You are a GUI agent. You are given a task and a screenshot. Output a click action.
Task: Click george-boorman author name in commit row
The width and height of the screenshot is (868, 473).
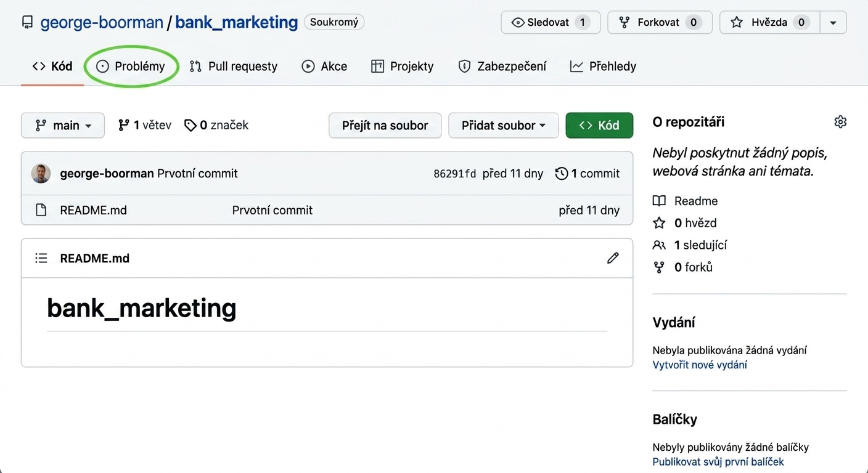pos(107,174)
